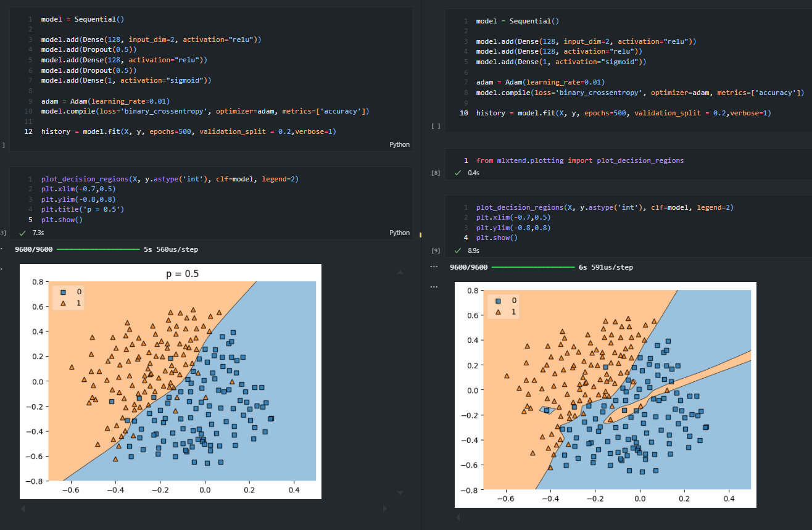
Task: Click the right cell's Dense(1, activation="sigmoid") line
Action: point(561,62)
